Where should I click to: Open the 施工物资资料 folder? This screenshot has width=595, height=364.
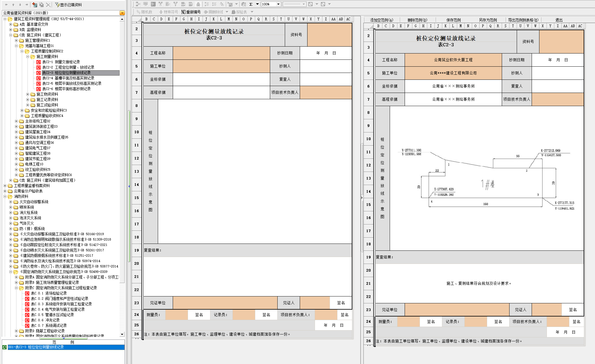coord(47,94)
